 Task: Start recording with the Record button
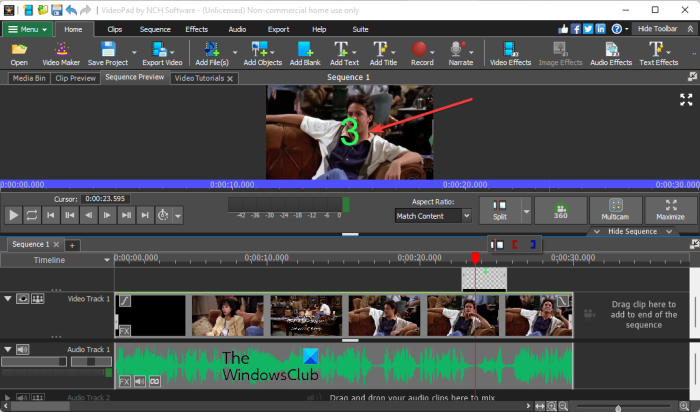(422, 54)
